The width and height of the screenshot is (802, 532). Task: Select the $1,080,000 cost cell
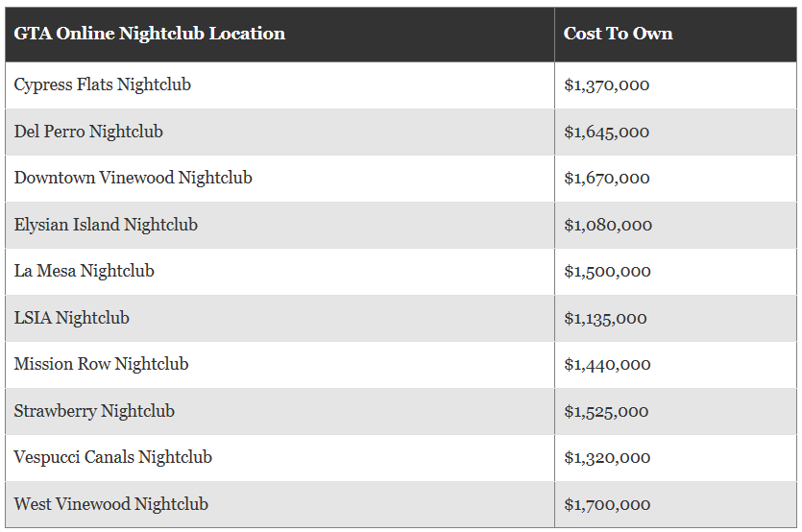[x=608, y=226]
